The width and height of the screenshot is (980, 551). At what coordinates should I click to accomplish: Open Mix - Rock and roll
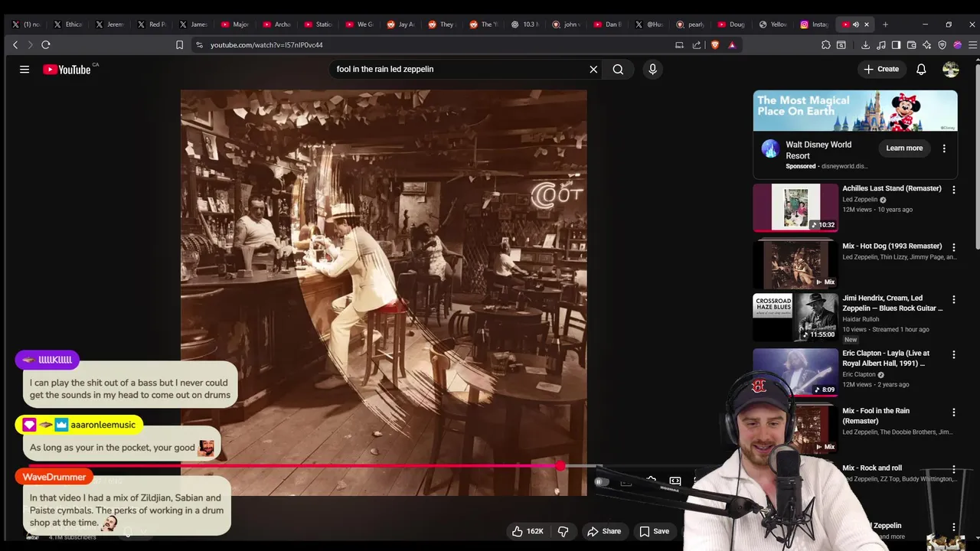coord(872,468)
